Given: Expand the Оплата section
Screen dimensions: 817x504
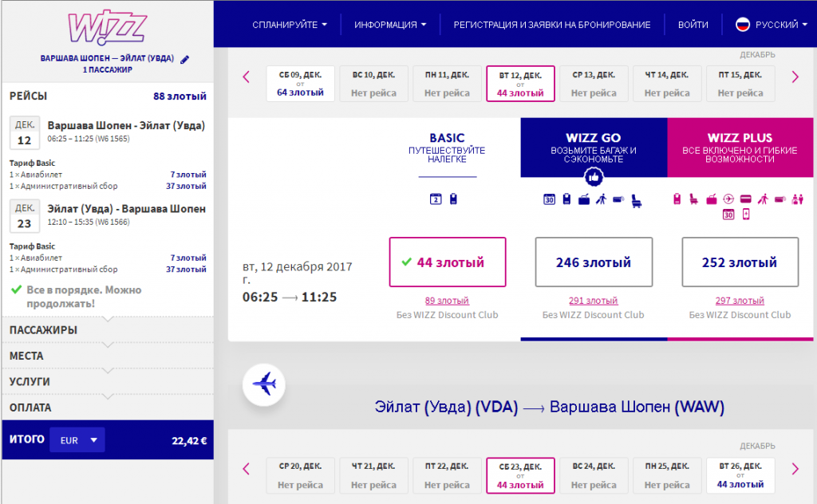Looking at the screenshot, I should [108, 408].
